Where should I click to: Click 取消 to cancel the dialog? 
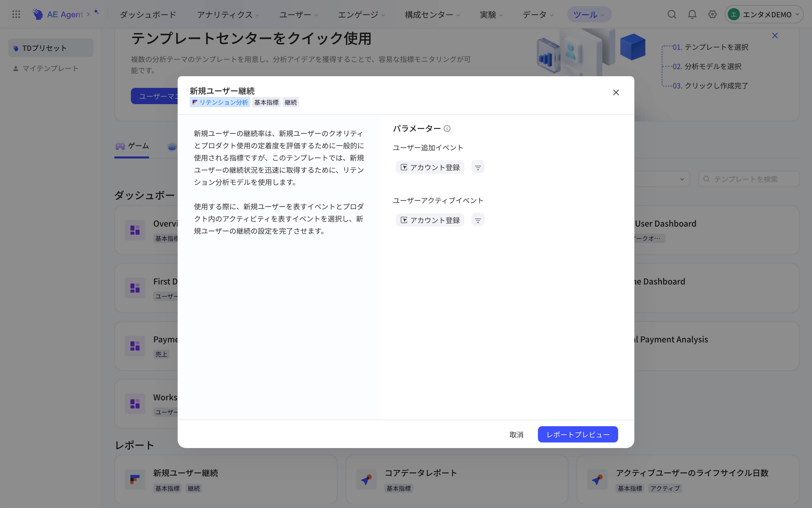pyautogui.click(x=516, y=434)
